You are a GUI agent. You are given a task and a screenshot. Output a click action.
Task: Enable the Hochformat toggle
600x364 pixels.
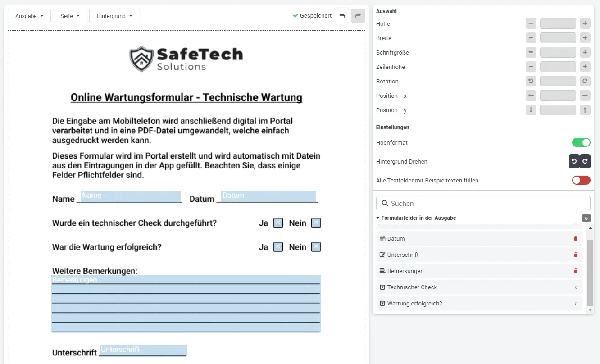581,142
